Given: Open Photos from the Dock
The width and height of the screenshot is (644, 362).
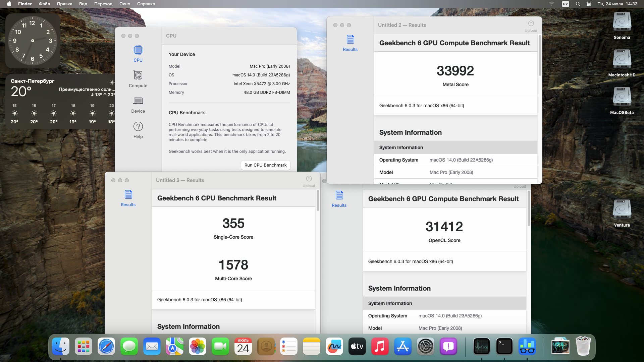Looking at the screenshot, I should 198,346.
